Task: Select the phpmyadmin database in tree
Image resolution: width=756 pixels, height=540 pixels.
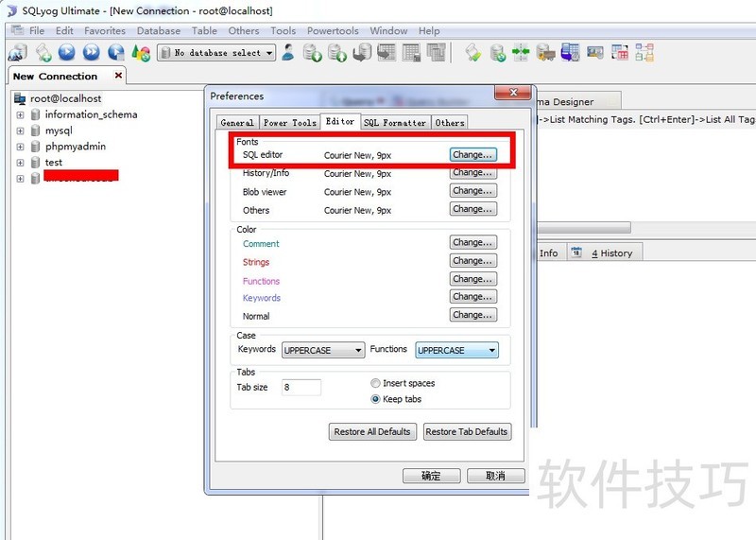Action: click(76, 147)
